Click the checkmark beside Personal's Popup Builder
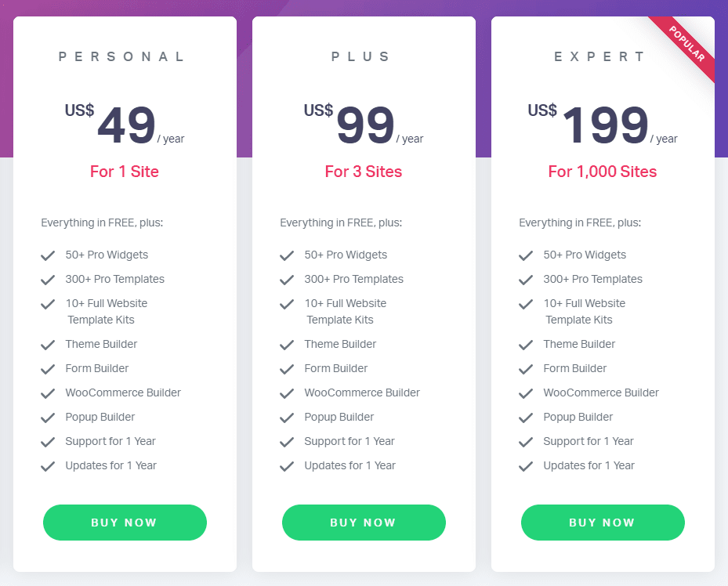This screenshot has width=728, height=586. pyautogui.click(x=48, y=417)
